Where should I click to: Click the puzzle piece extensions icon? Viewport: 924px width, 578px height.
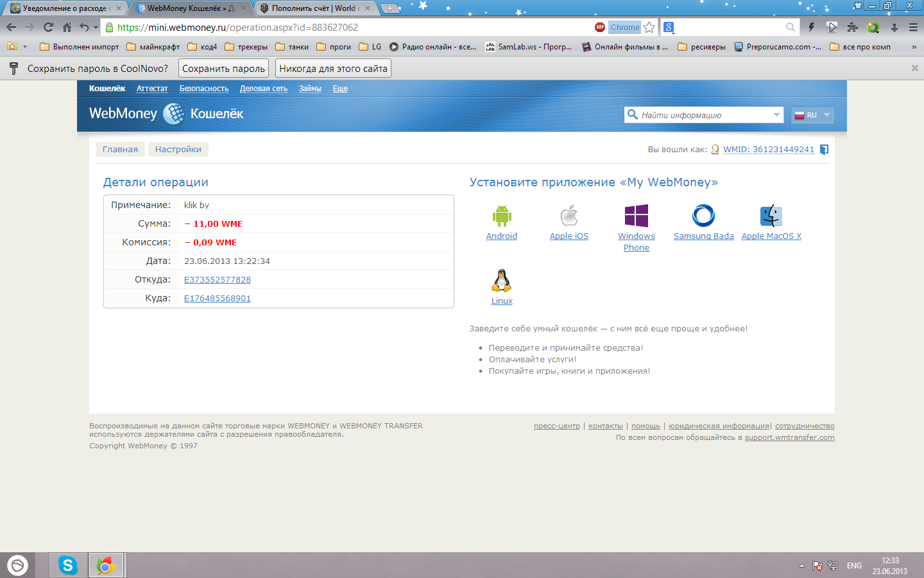pos(852,27)
